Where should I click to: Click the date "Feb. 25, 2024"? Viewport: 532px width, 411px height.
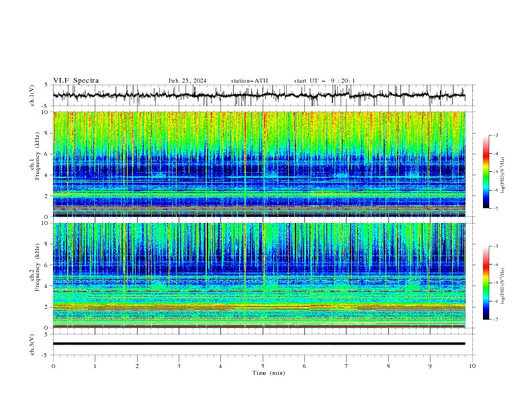pyautogui.click(x=187, y=81)
